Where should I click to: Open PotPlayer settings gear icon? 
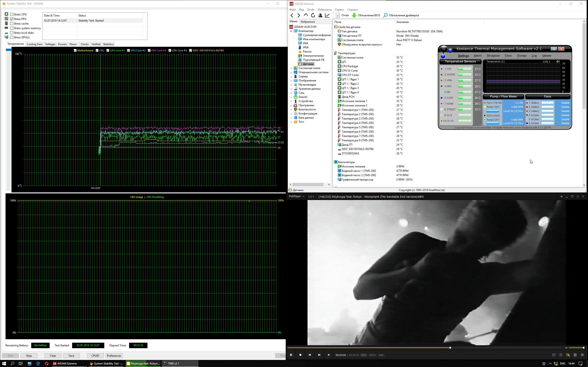tap(582, 355)
